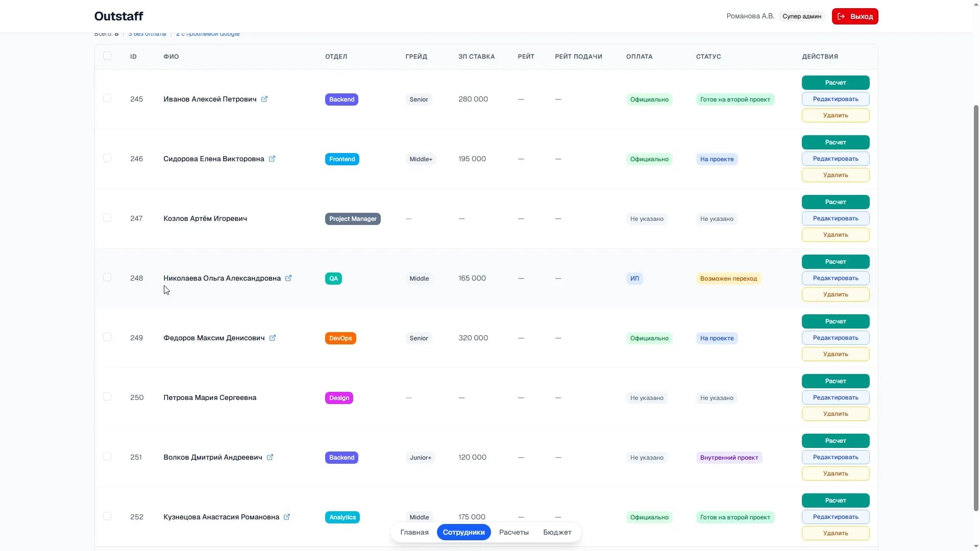Click the Design department badge
This screenshot has width=980, height=551.
point(339,398)
